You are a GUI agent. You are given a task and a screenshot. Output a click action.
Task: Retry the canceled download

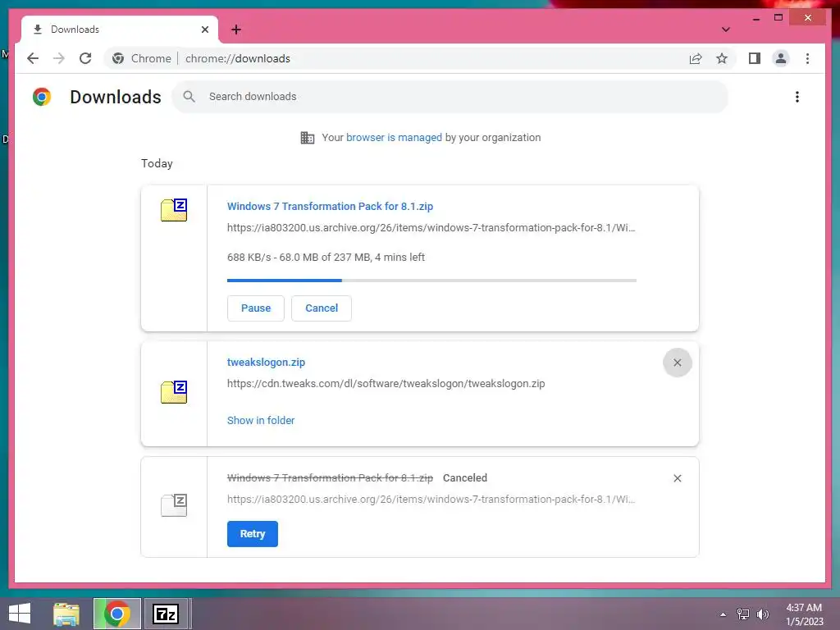tap(253, 533)
